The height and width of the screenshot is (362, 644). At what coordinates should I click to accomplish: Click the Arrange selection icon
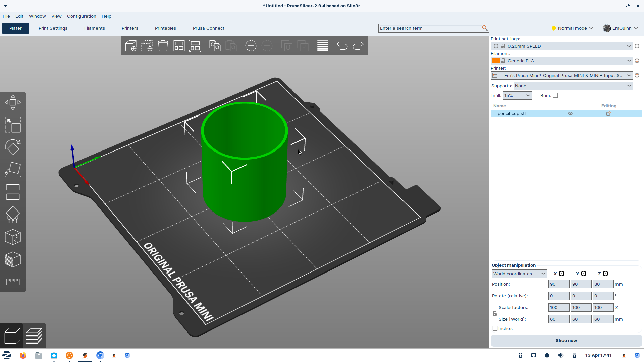click(195, 46)
